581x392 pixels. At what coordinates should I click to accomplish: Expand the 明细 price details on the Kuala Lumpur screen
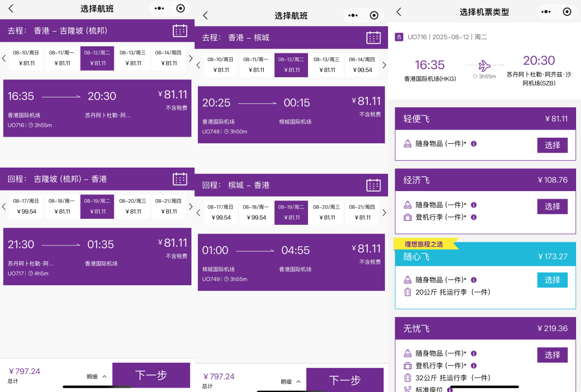pyautogui.click(x=96, y=376)
